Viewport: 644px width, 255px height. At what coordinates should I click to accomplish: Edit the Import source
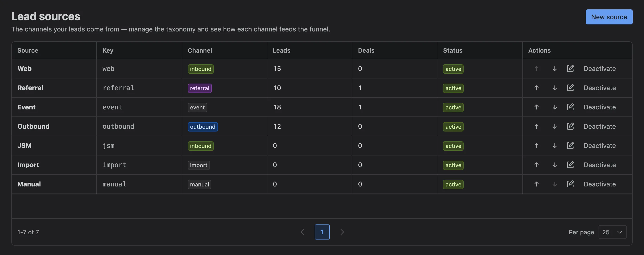click(570, 165)
